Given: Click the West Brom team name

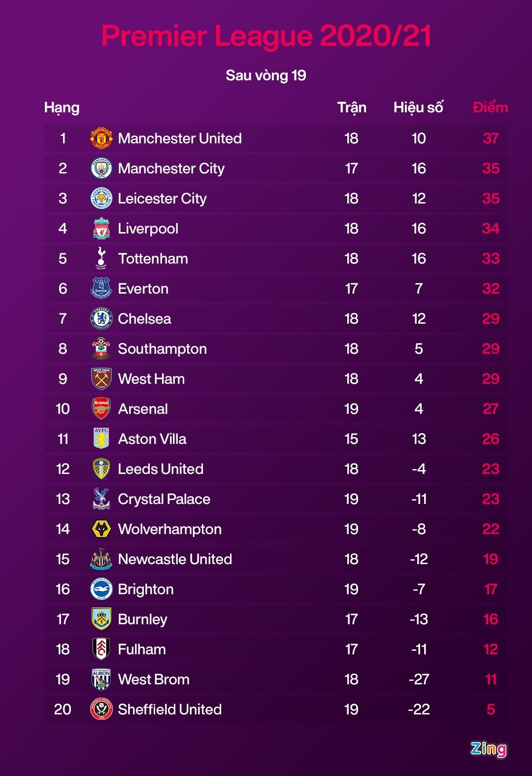Looking at the screenshot, I should click(x=154, y=679).
